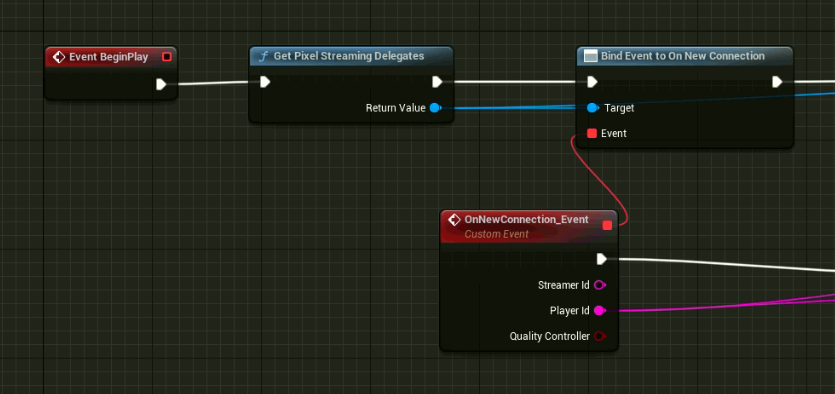
Task: Click Get Pixel Streaming Delegates exec output pin
Action: click(x=437, y=82)
